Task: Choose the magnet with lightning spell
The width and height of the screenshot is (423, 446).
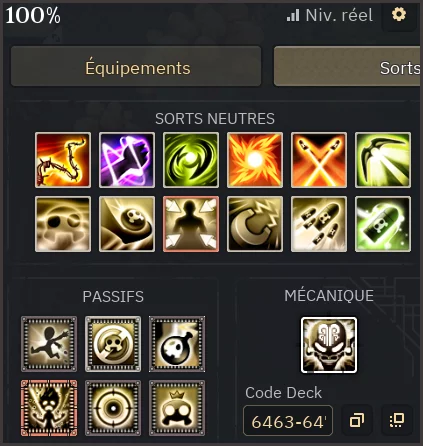Action: (255, 224)
